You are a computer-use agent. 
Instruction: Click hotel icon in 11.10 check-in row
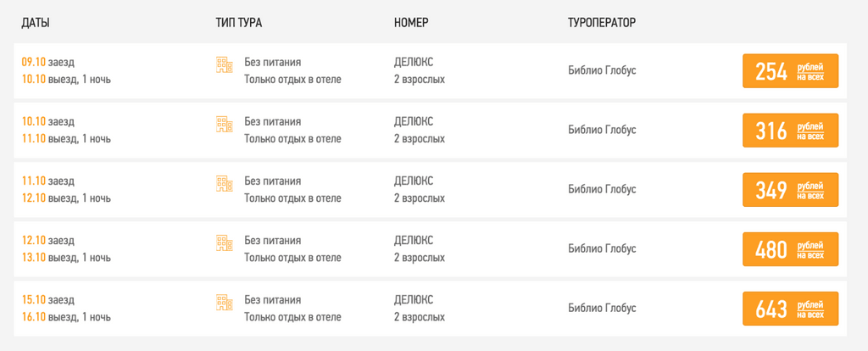(224, 184)
